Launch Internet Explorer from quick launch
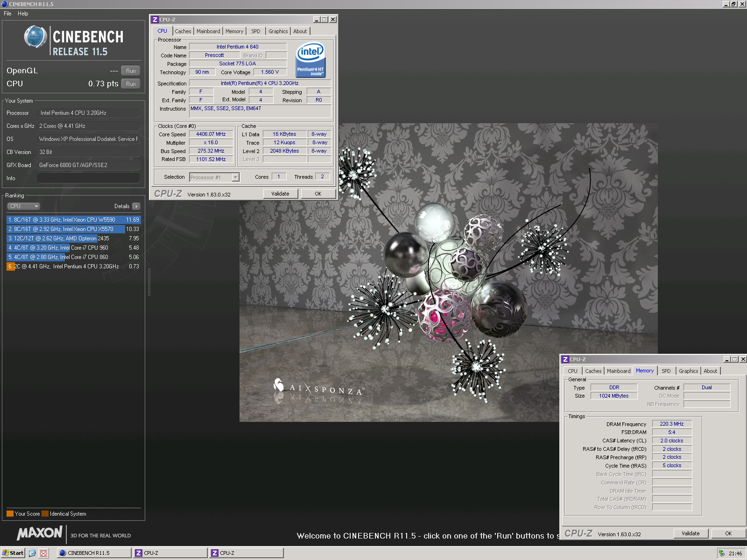Viewport: 747px width, 560px height. [32, 553]
